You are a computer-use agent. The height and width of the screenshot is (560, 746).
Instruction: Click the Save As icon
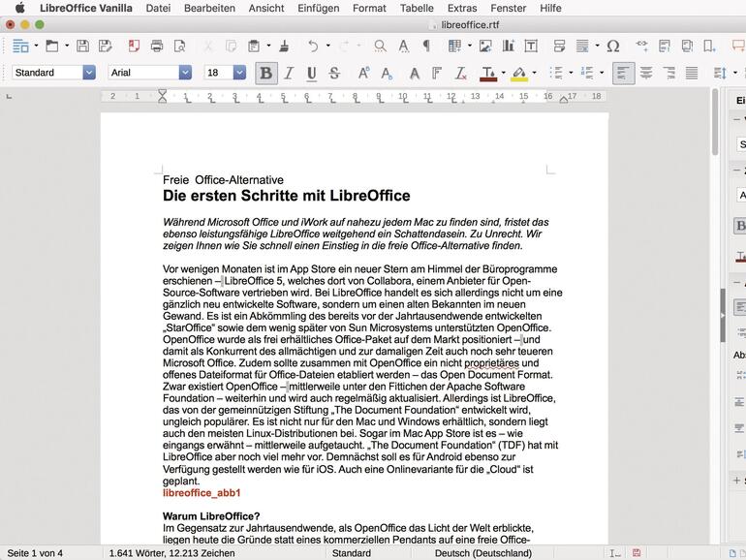105,47
